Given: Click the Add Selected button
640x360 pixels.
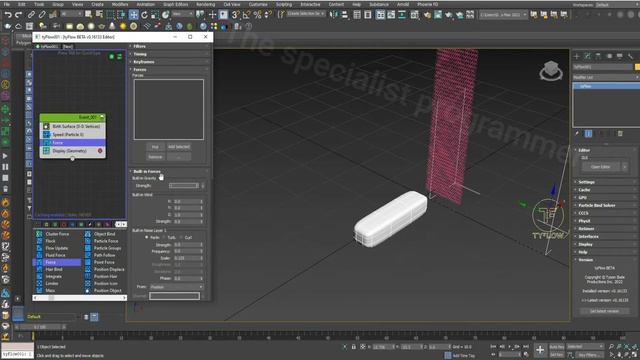Looking at the screenshot, I should (x=179, y=147).
